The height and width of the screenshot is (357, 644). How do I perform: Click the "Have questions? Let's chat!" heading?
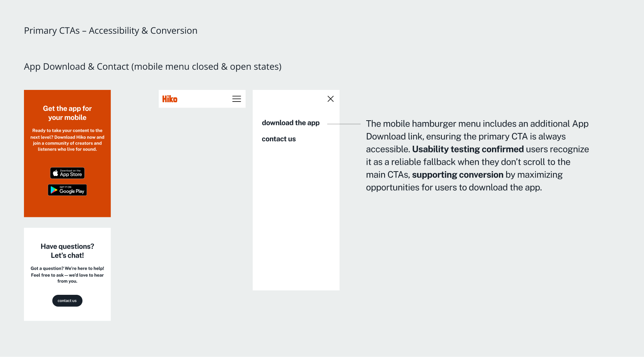coord(67,251)
